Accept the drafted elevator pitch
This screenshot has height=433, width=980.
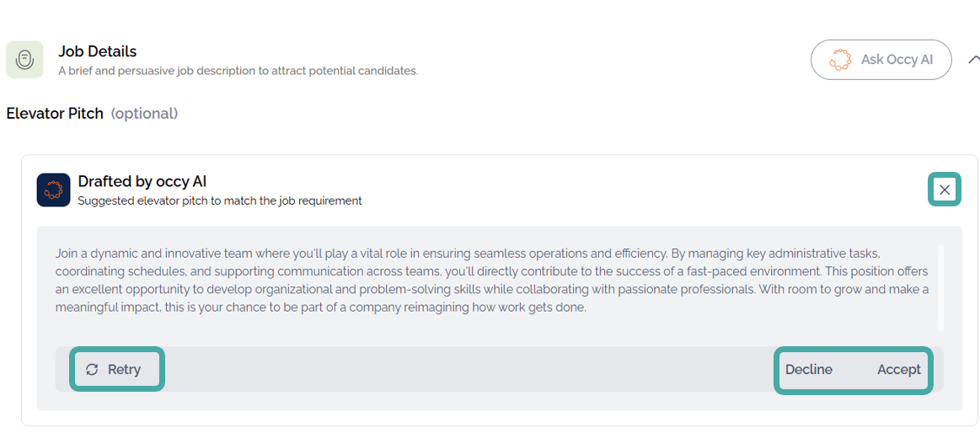coord(898,370)
